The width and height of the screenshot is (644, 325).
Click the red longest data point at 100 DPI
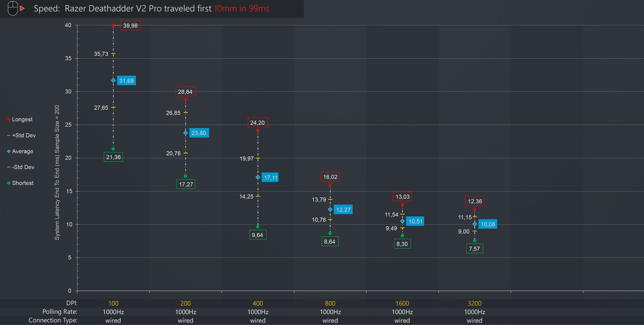(113, 26)
